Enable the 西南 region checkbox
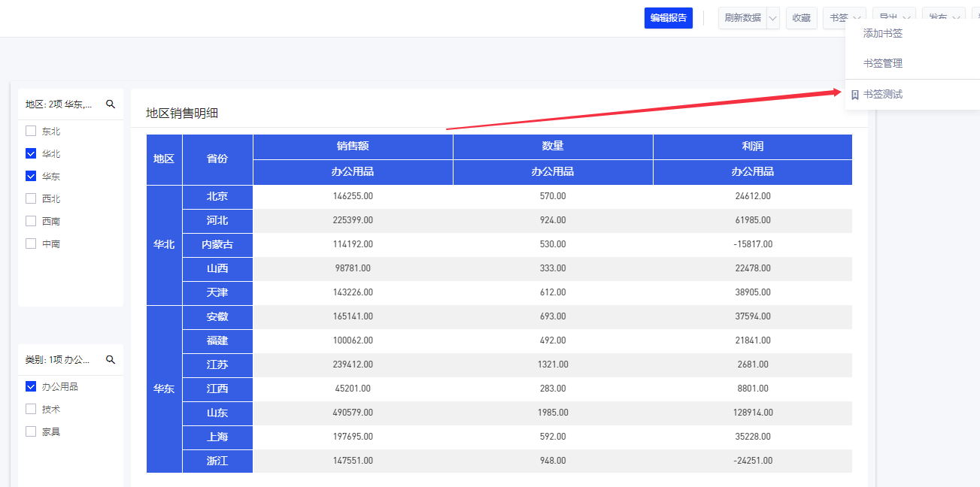980x487 pixels. click(31, 221)
